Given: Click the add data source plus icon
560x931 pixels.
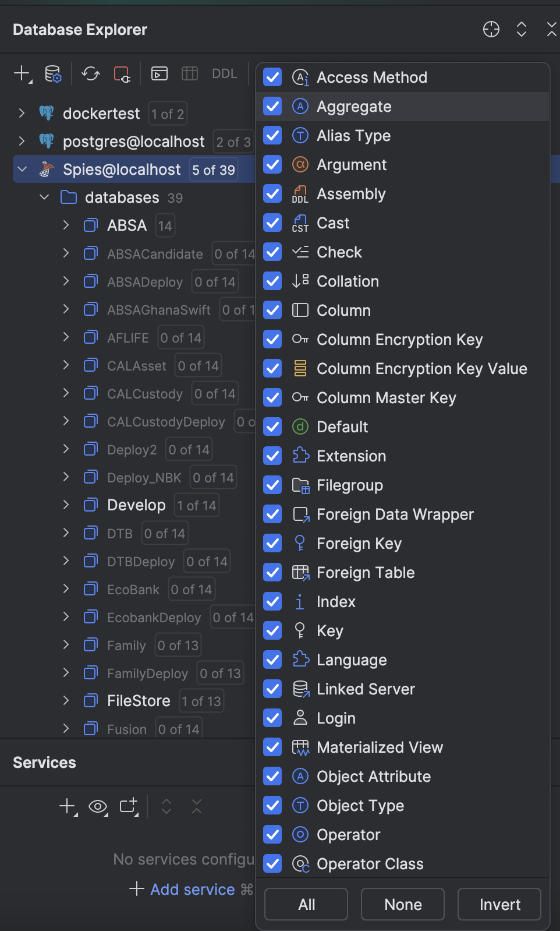Looking at the screenshot, I should [22, 73].
